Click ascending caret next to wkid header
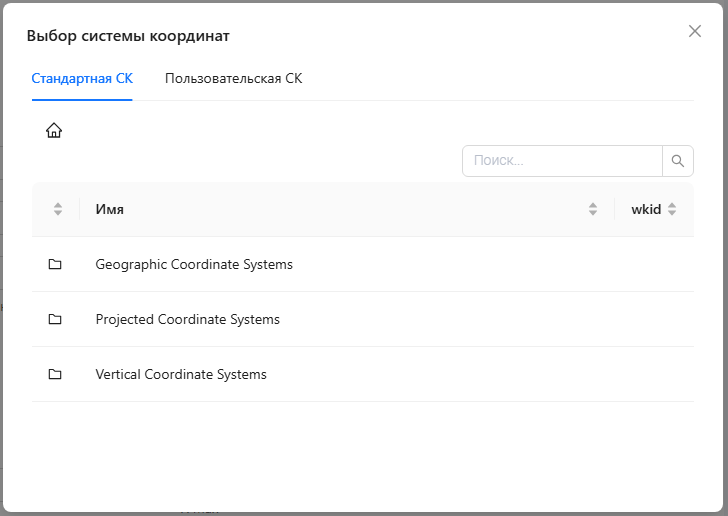This screenshot has width=728, height=516. [x=672, y=205]
